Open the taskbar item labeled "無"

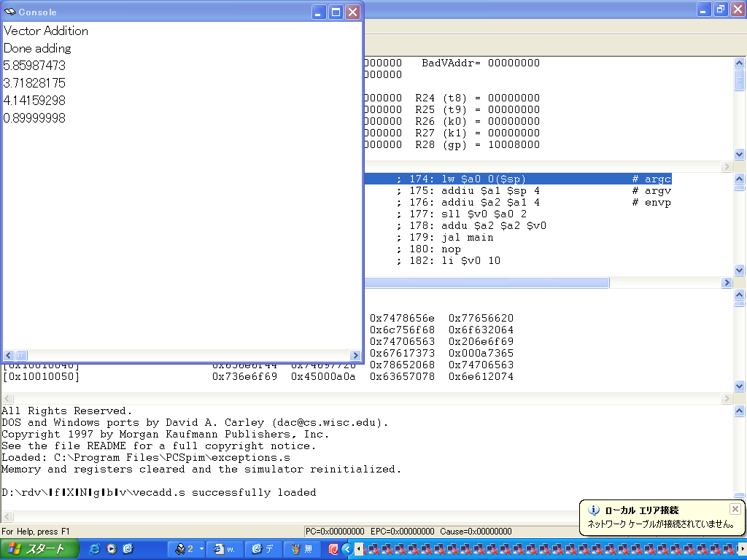click(x=302, y=549)
